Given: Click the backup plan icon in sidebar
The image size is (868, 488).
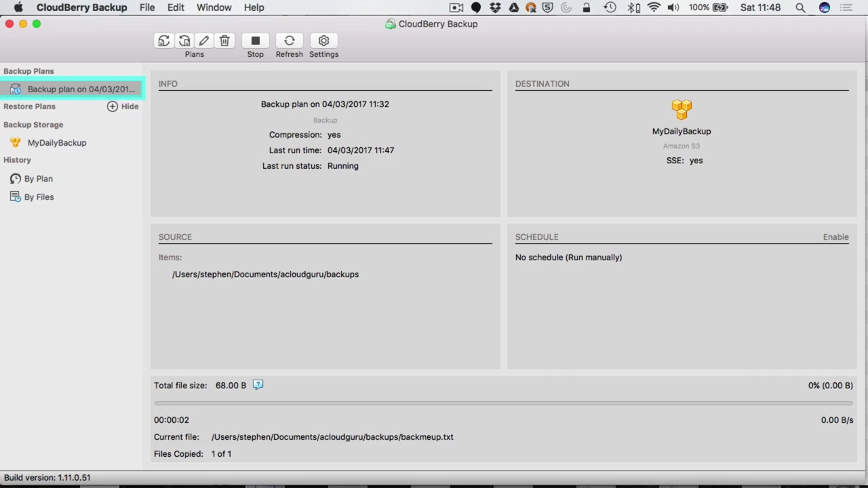Looking at the screenshot, I should pos(15,89).
